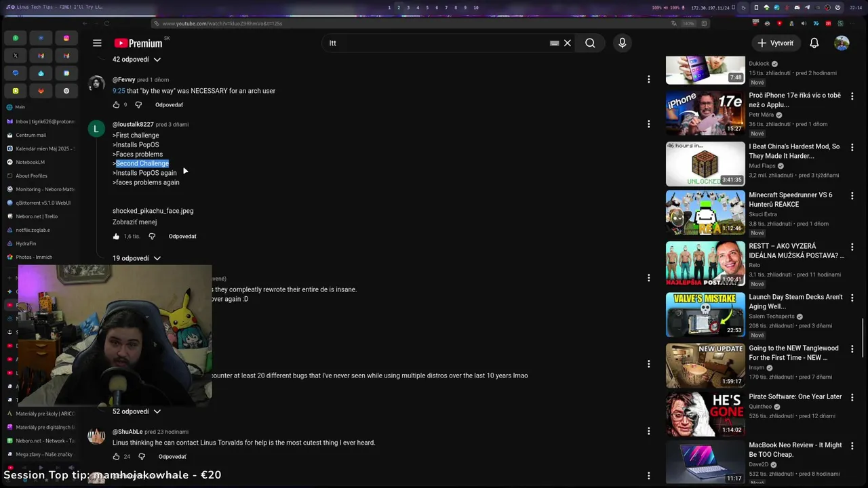
Task: Focus the YouTube search field
Action: [437, 43]
